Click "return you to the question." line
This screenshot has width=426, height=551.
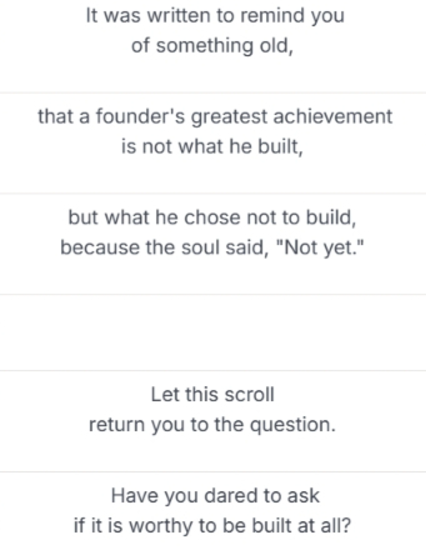212,425
